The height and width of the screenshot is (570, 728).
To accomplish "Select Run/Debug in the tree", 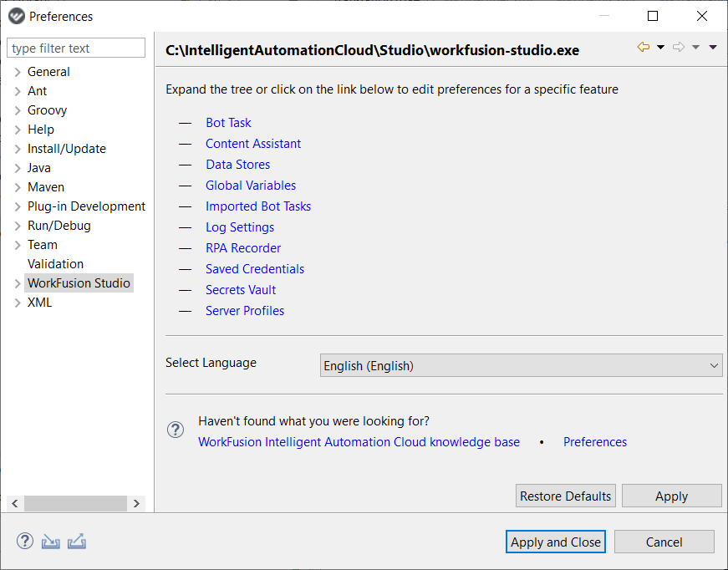I will (x=59, y=226).
